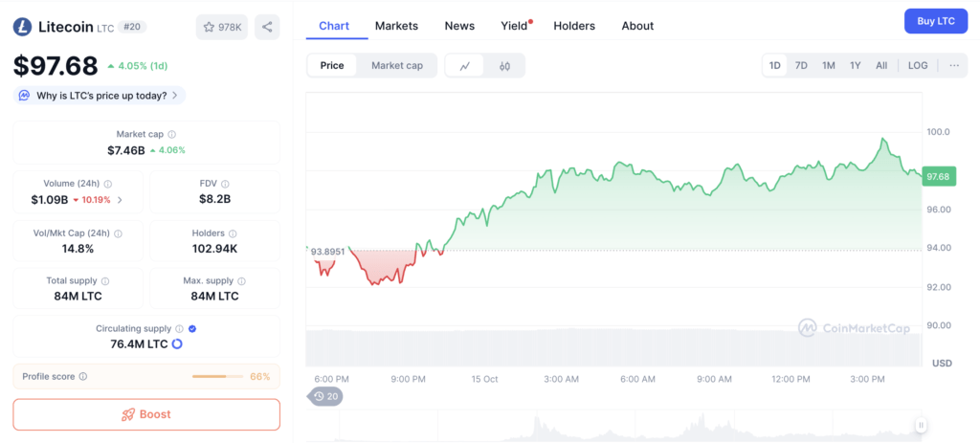Image resolution: width=980 pixels, height=443 pixels.
Task: Click the history marker labeled 20
Action: pos(325,396)
